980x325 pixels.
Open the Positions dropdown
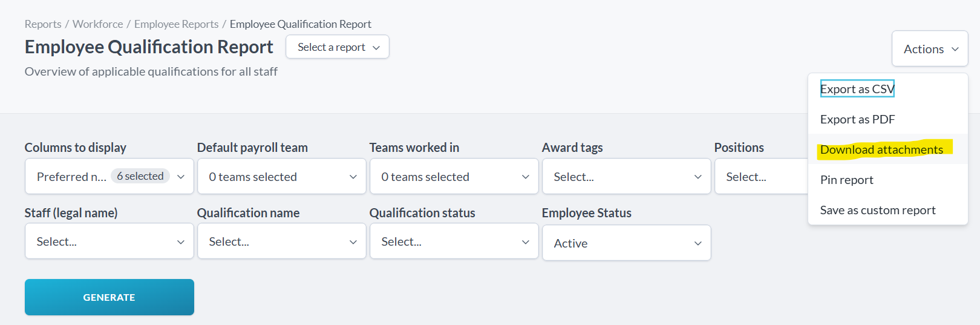coord(760,177)
